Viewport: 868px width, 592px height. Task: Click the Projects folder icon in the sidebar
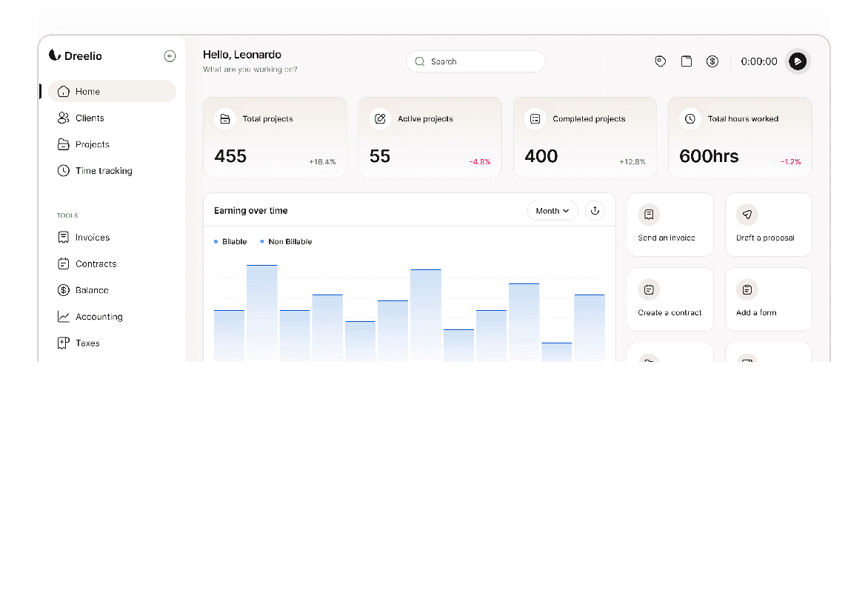(64, 144)
